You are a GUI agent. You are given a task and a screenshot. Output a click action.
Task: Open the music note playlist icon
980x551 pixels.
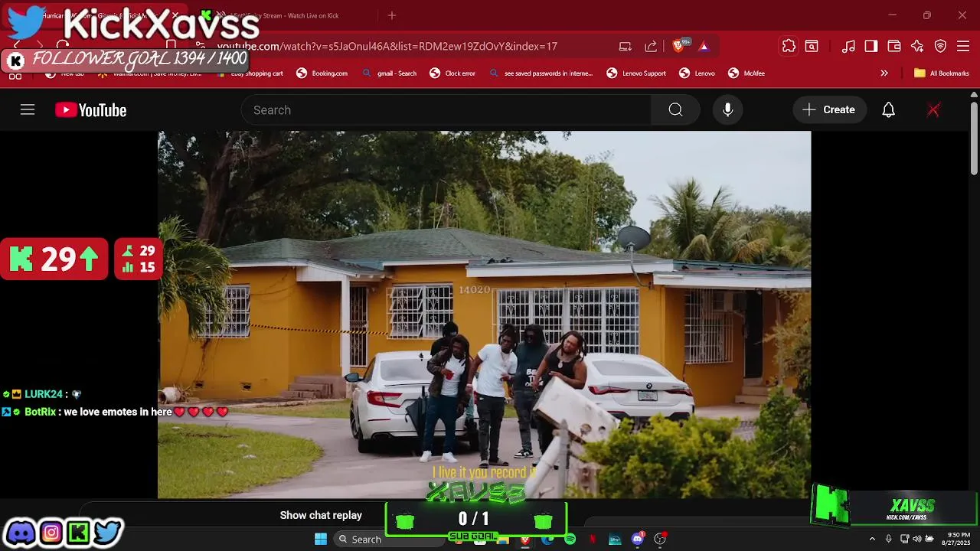848,46
